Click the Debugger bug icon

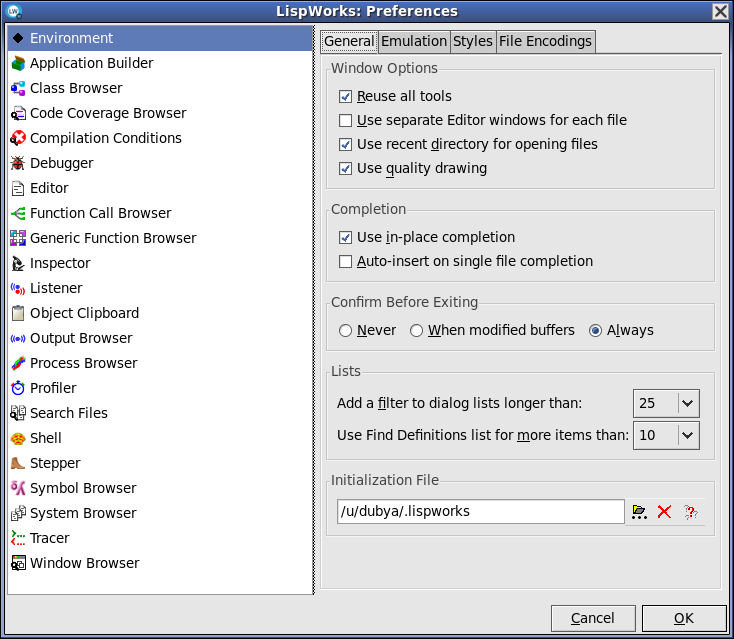coord(18,163)
